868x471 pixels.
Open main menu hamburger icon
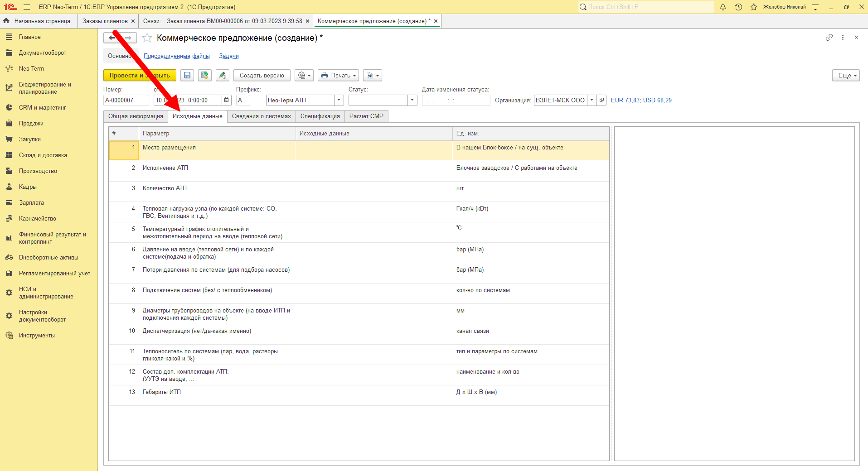coord(27,7)
